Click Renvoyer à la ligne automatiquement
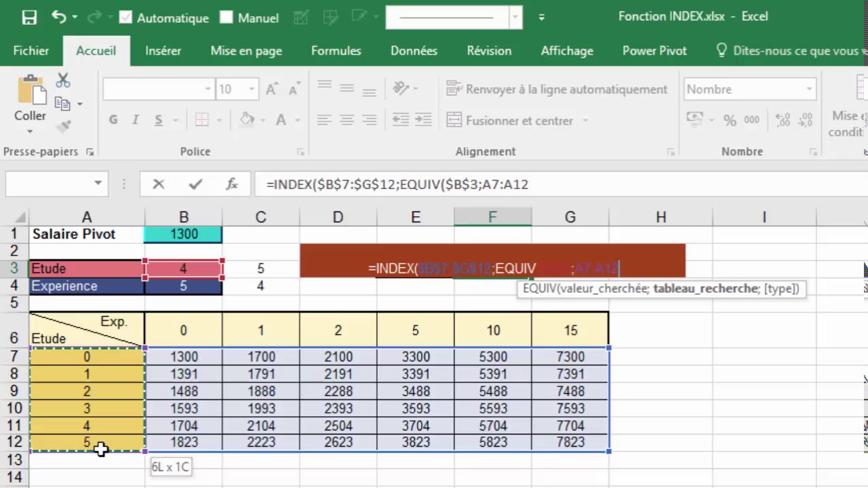 point(557,89)
